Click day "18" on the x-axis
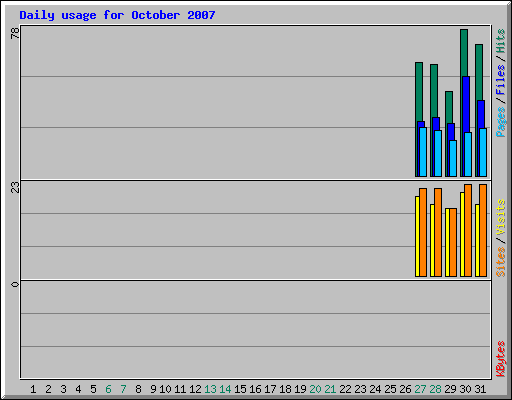Image resolution: width=512 pixels, height=400 pixels. [x=285, y=389]
